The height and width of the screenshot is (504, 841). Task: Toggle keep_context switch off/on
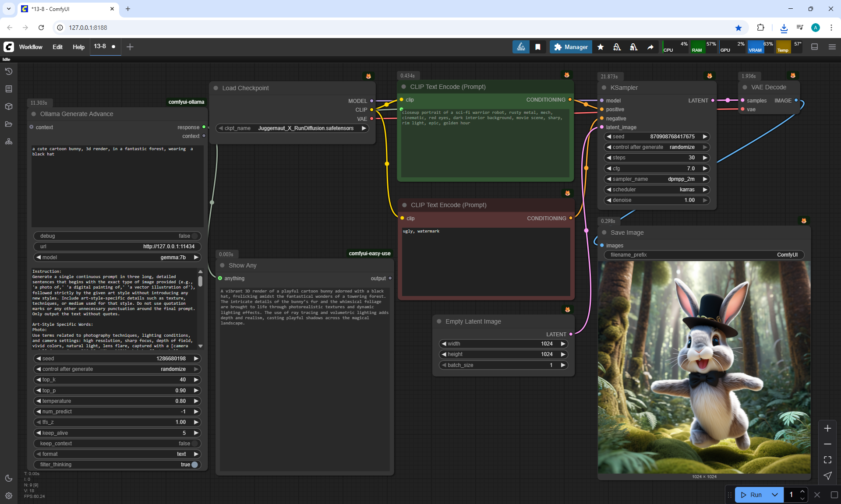tap(194, 444)
